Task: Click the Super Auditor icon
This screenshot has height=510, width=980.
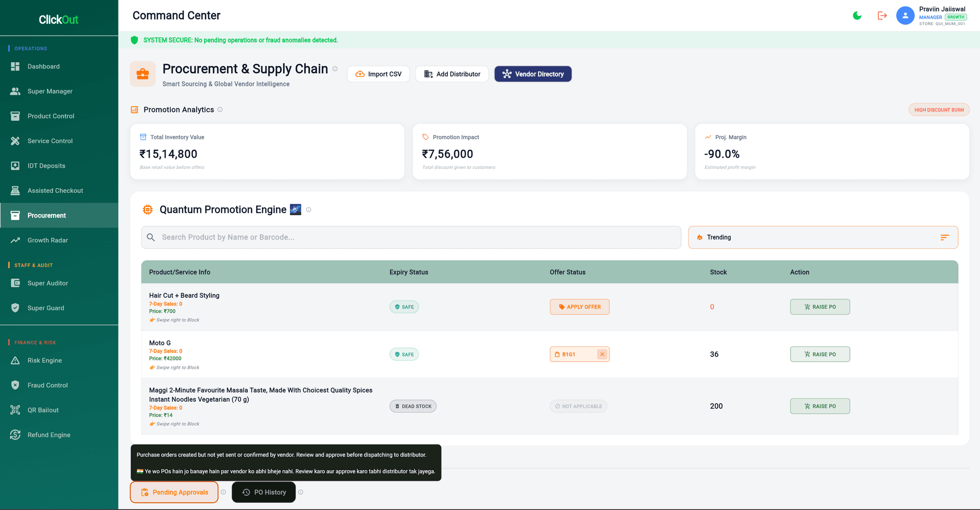Action: click(x=15, y=283)
